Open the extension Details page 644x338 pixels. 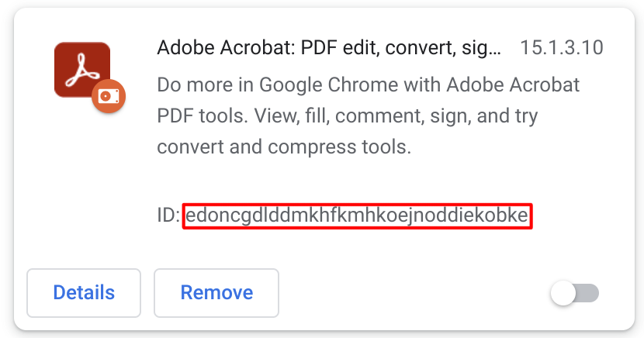(x=84, y=293)
